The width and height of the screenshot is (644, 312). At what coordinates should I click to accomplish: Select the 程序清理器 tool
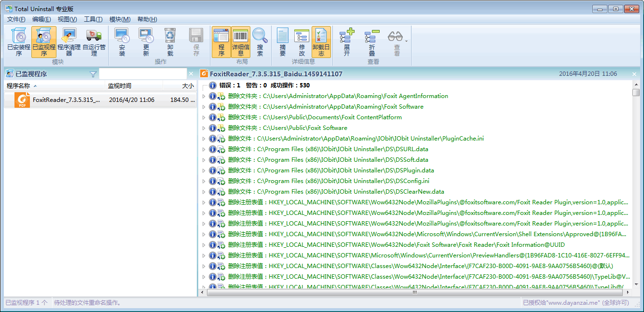[69, 42]
